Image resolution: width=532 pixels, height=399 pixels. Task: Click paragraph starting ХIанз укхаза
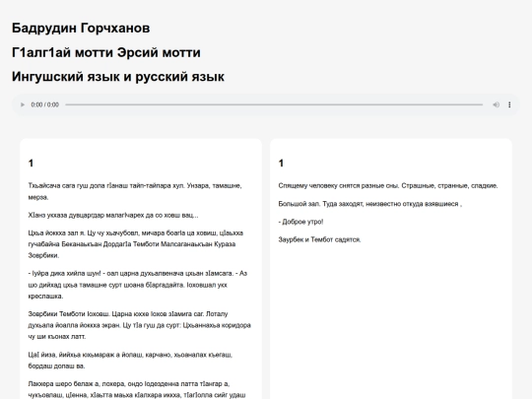[113, 215]
